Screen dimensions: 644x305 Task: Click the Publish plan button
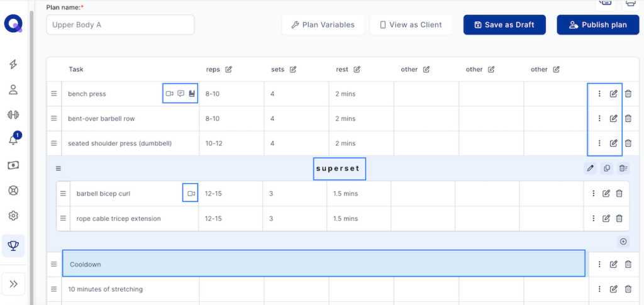(x=597, y=25)
